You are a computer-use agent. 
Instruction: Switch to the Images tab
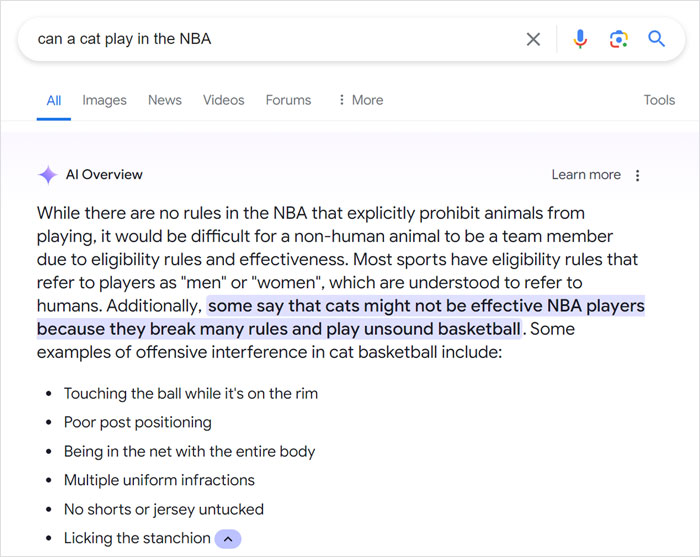[x=104, y=100]
